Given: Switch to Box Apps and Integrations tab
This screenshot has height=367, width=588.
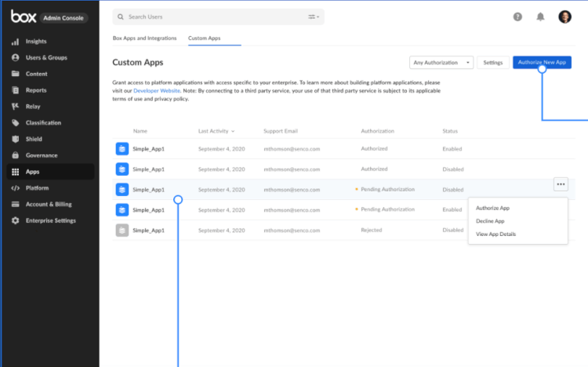Looking at the screenshot, I should click(x=144, y=38).
